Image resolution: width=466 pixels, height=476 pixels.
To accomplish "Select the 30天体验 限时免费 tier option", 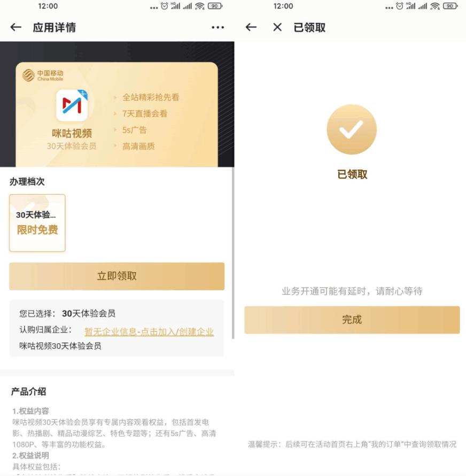I will [x=37, y=223].
